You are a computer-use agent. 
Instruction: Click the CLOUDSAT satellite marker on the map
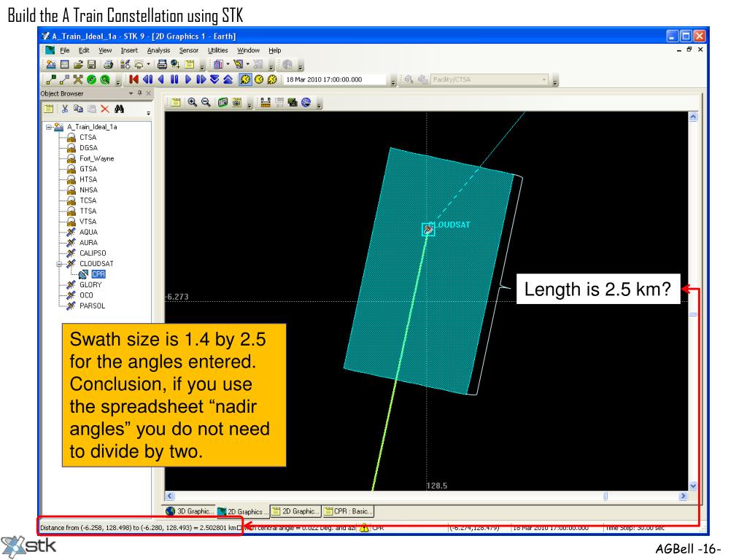[428, 230]
